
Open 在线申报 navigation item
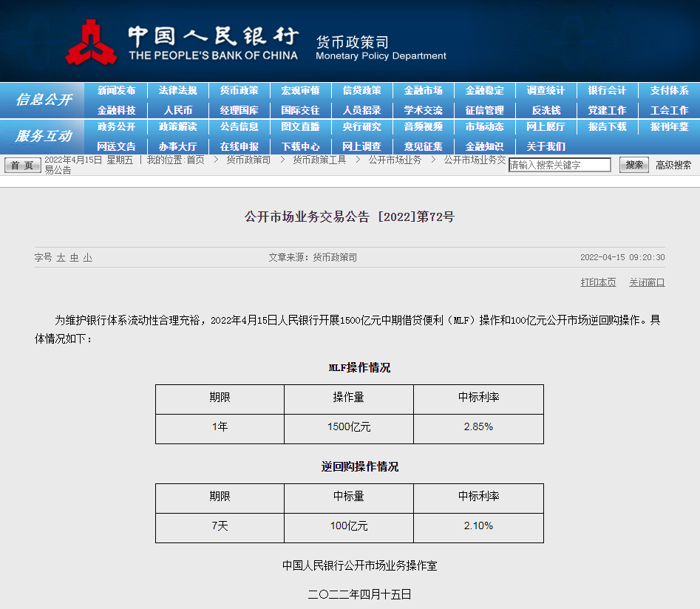pos(239,146)
